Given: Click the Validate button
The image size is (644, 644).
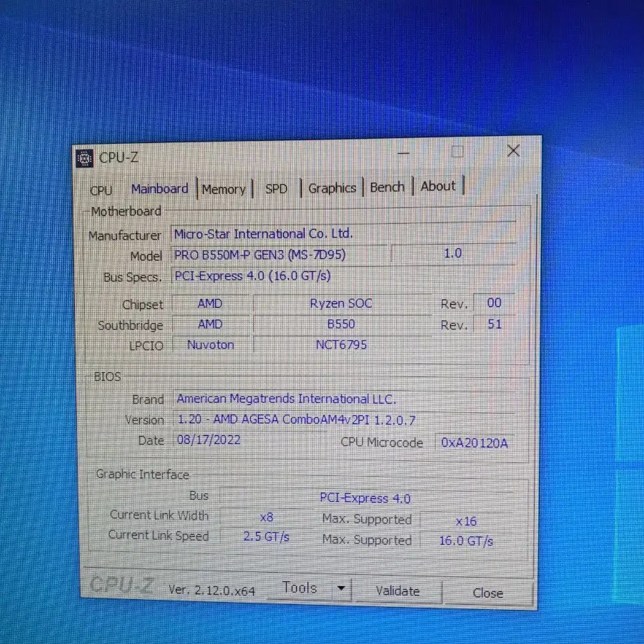Looking at the screenshot, I should point(398,591).
